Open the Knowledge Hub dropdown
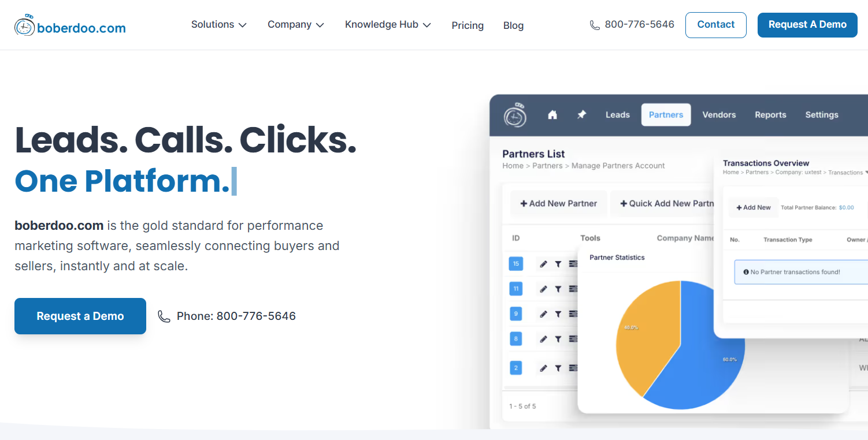The width and height of the screenshot is (868, 440). tap(388, 25)
